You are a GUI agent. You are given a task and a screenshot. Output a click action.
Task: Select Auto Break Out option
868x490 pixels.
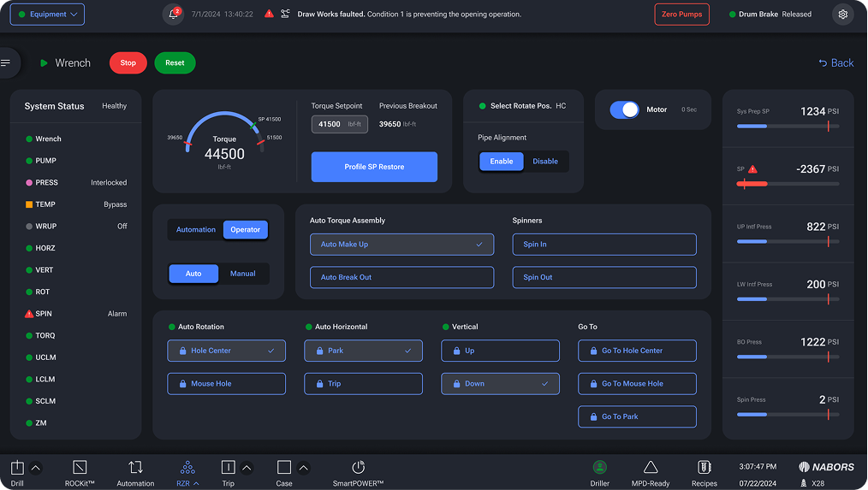(x=401, y=278)
